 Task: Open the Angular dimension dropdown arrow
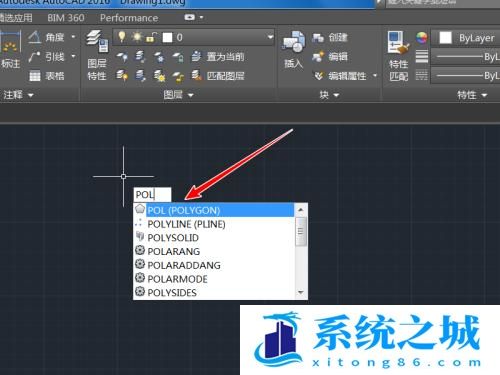[73, 37]
